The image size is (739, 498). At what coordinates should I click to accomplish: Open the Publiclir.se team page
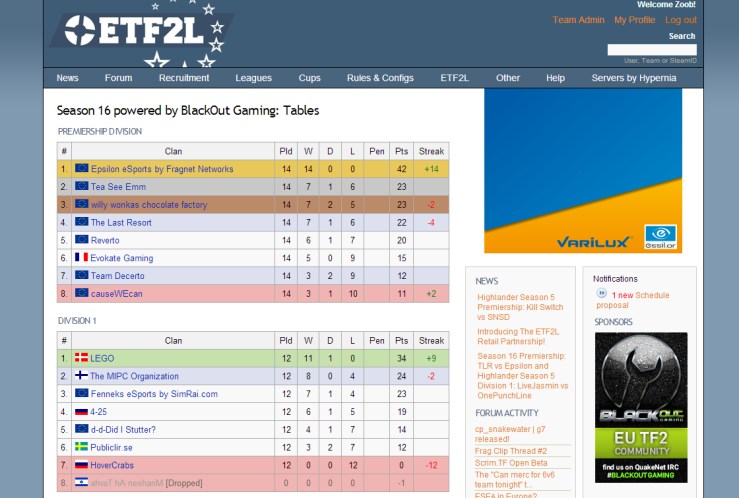point(111,448)
